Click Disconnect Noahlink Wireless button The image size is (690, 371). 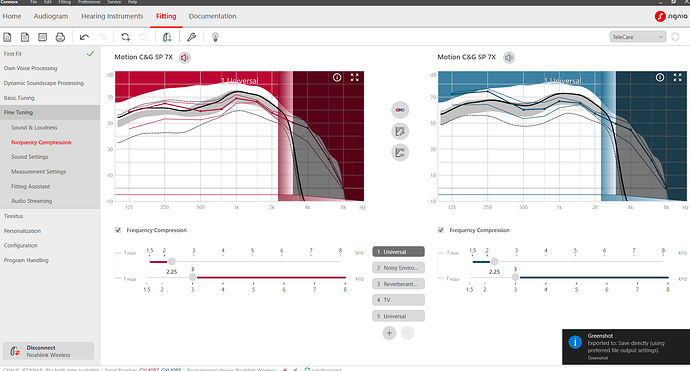[x=48, y=351]
